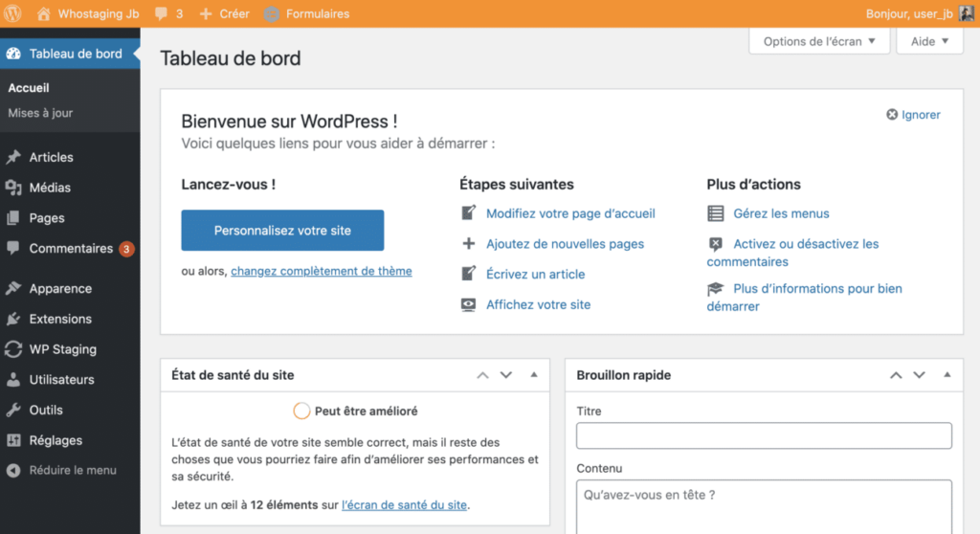980x534 pixels.
Task: Click the Tableau de bord gauge icon
Action: pos(13,54)
